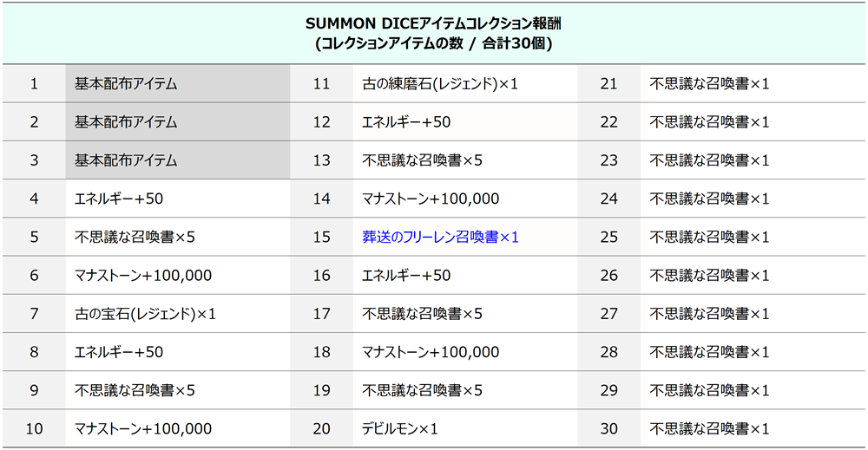Image resolution: width=868 pixels, height=450 pixels.
Task: Click the blue 葬送のフリーレン召喚書×1 reward text
Action: 440,238
